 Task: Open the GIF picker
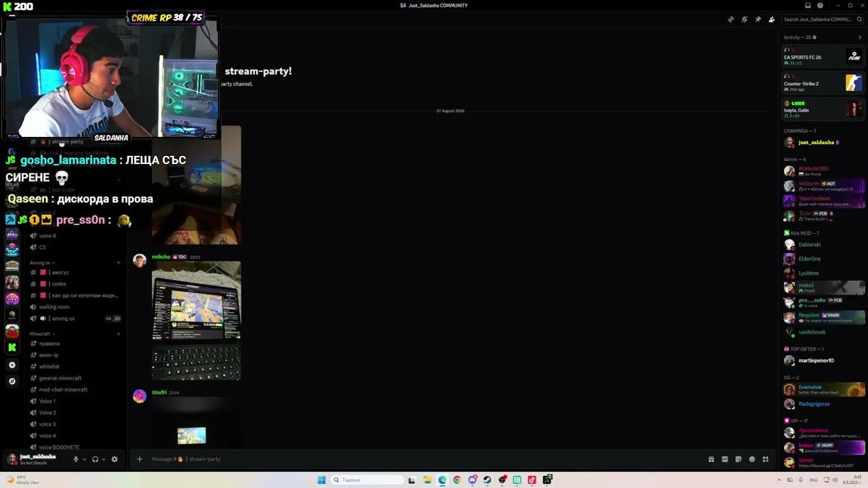[725, 459]
